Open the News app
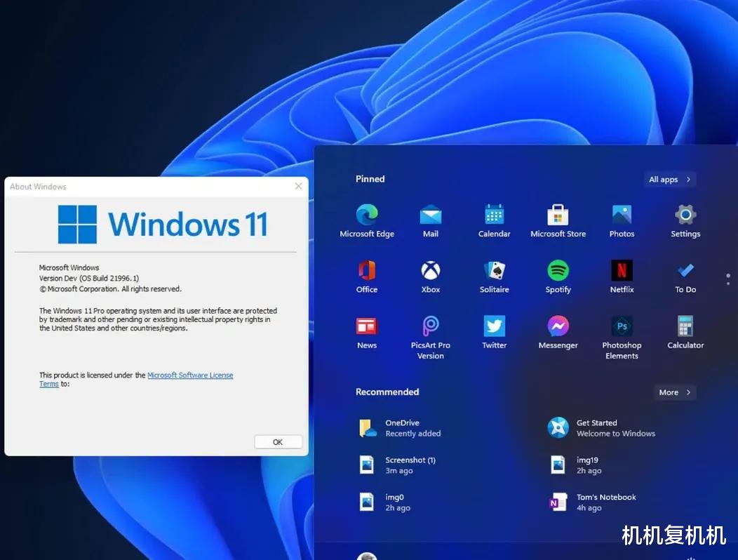Viewport: 738px width, 560px height. tap(367, 332)
